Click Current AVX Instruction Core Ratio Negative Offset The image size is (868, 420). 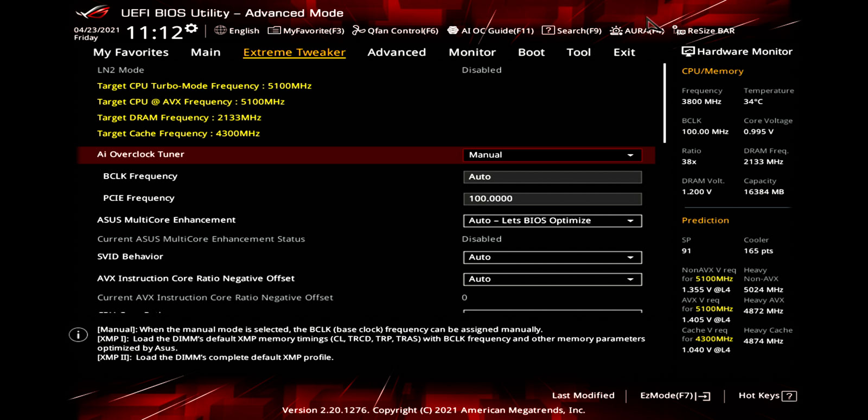(x=215, y=297)
